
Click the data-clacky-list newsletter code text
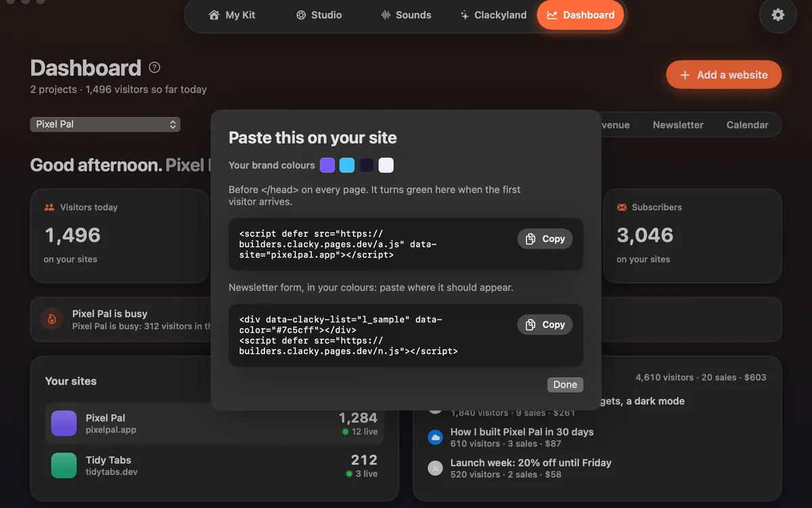(x=348, y=335)
